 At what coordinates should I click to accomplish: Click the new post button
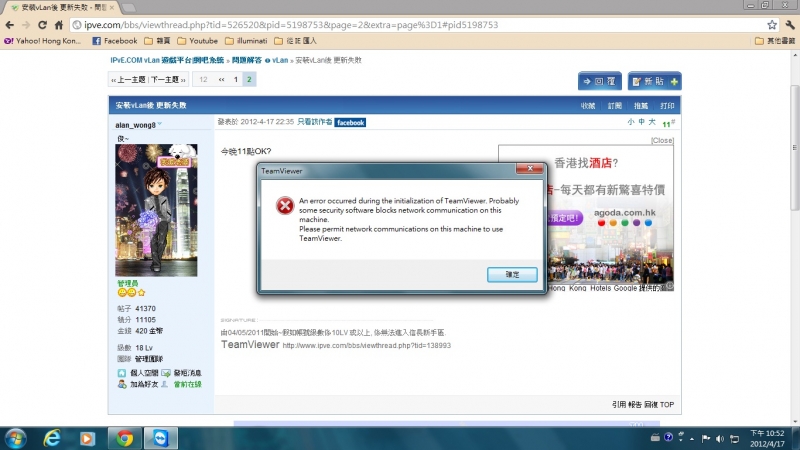tap(655, 81)
